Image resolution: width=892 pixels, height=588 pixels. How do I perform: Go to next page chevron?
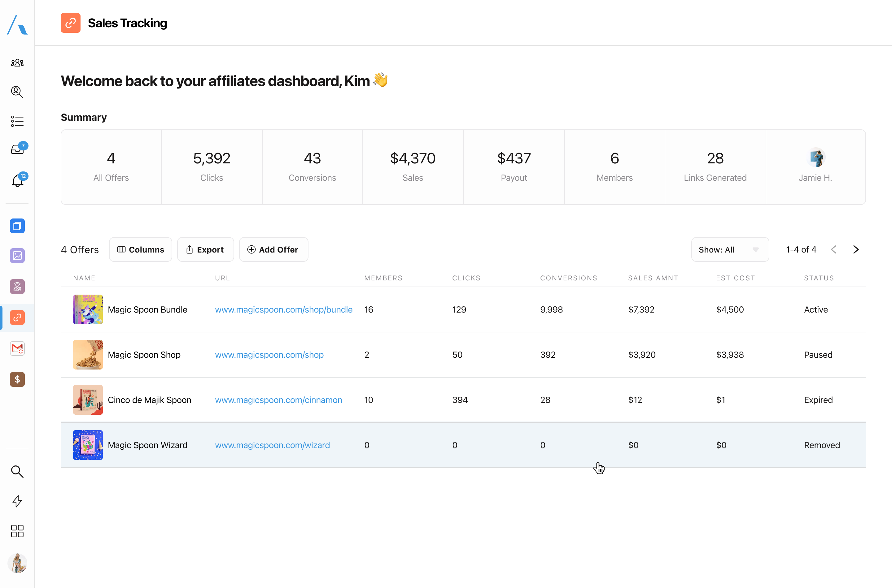[x=855, y=250]
